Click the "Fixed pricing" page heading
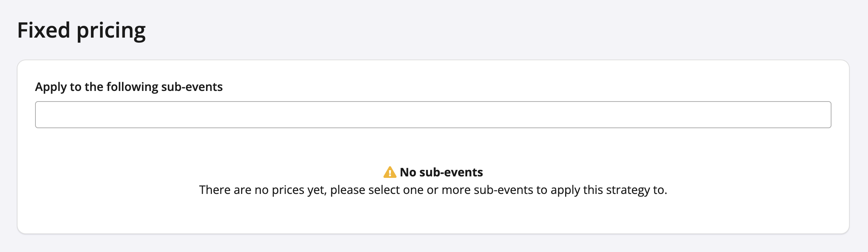Viewport: 868px width, 252px height. (x=81, y=30)
